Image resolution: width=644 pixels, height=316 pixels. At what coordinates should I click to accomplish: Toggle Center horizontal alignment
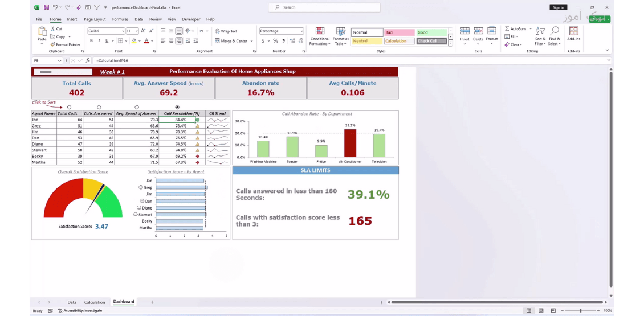172,40
